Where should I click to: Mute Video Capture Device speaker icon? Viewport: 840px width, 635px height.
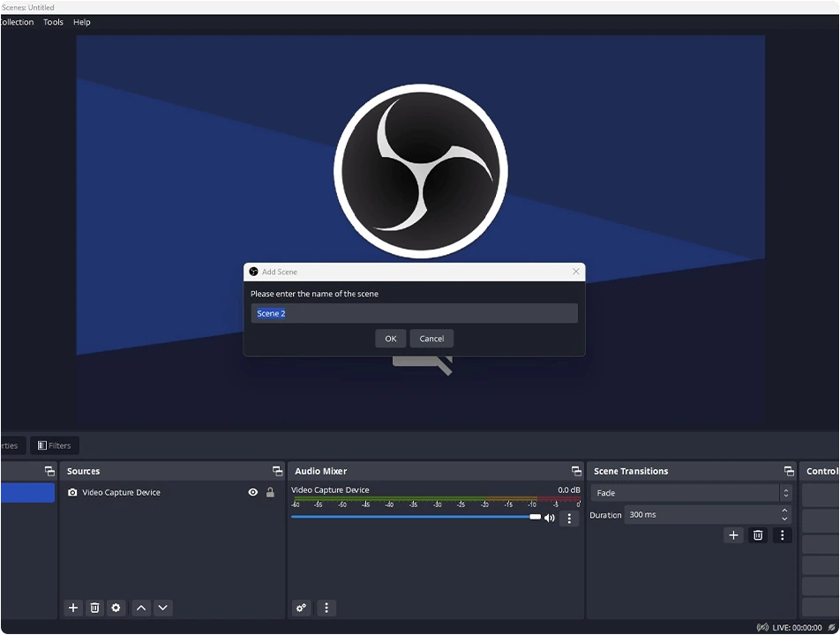(x=549, y=518)
